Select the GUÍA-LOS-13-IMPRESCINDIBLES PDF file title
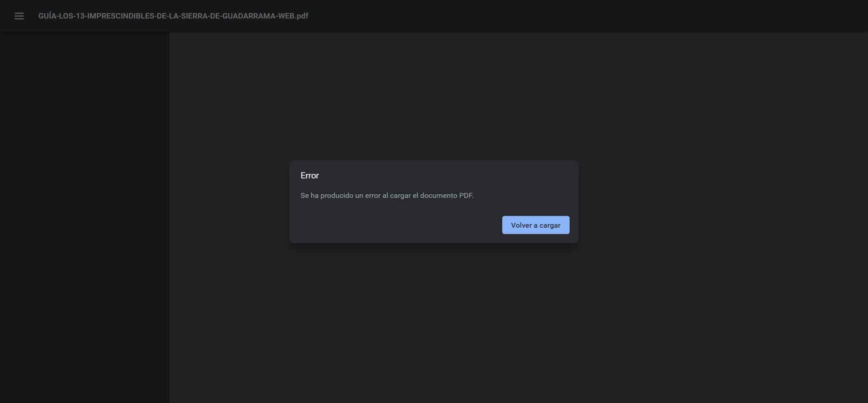868x403 pixels. point(173,16)
